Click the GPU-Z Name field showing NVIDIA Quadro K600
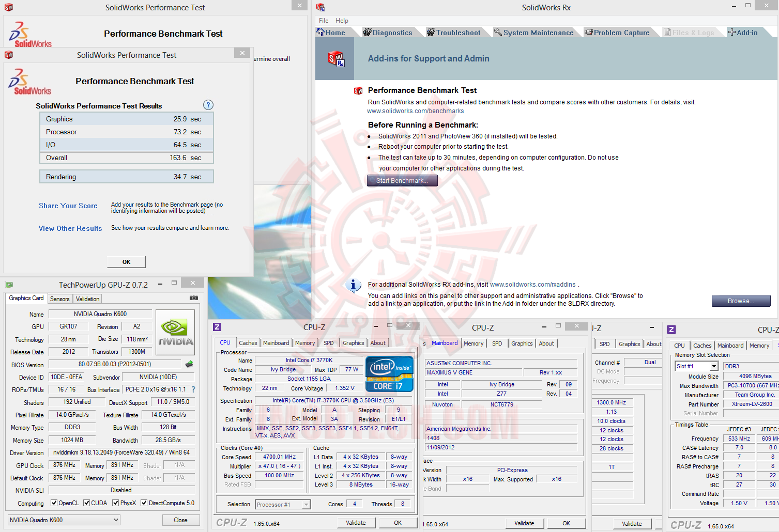Image resolution: width=779 pixels, height=532 pixels. (x=100, y=314)
